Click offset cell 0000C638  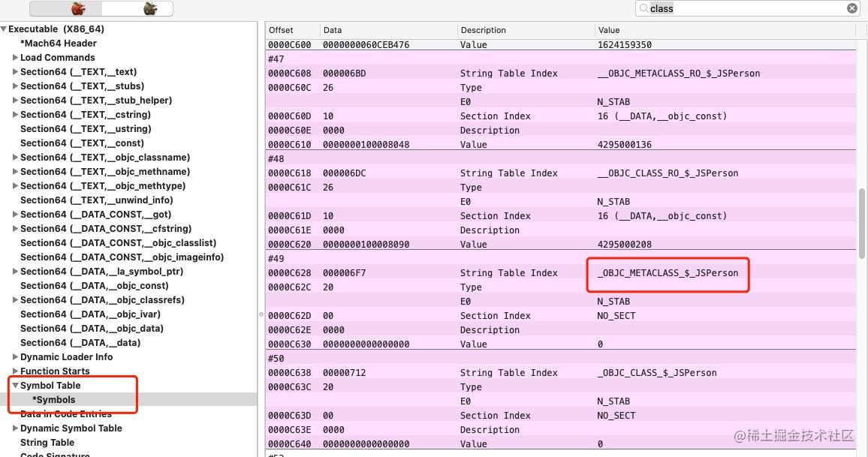click(290, 373)
